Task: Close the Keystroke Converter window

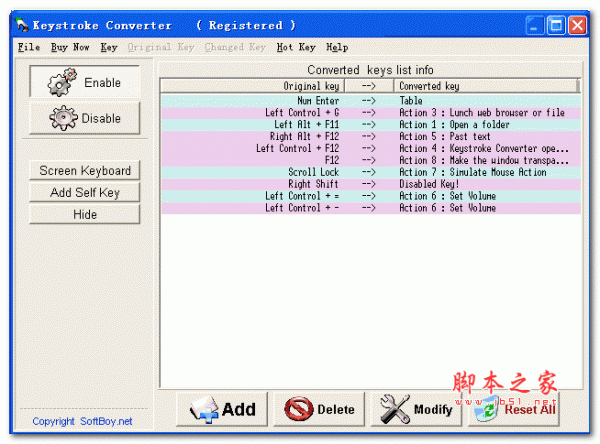Action: point(577,26)
